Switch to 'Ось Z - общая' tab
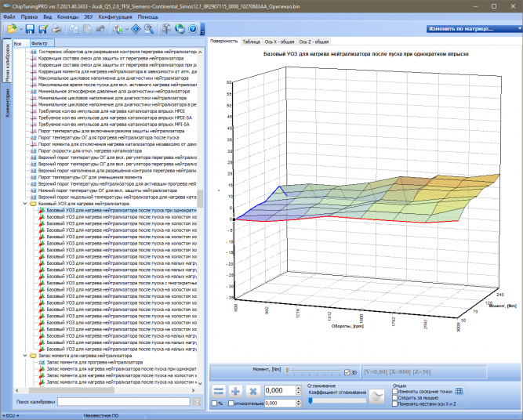Screen dimensions: 523x420 tap(314, 42)
